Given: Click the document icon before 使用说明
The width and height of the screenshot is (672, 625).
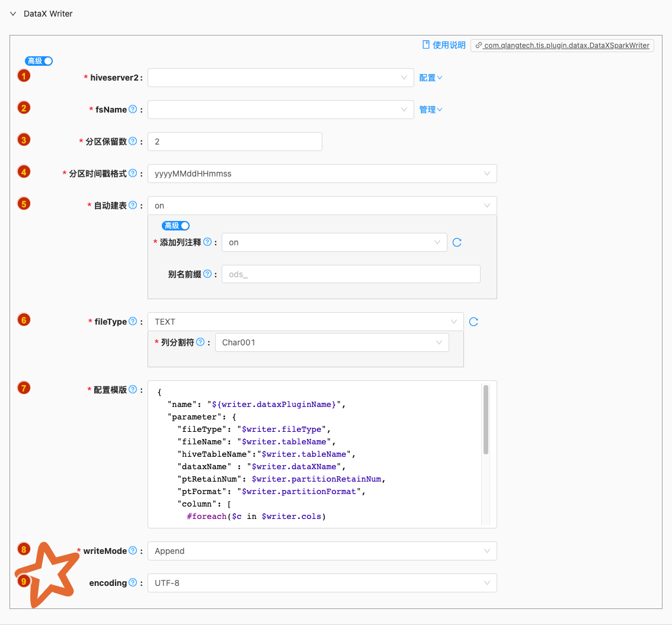Looking at the screenshot, I should (426, 44).
